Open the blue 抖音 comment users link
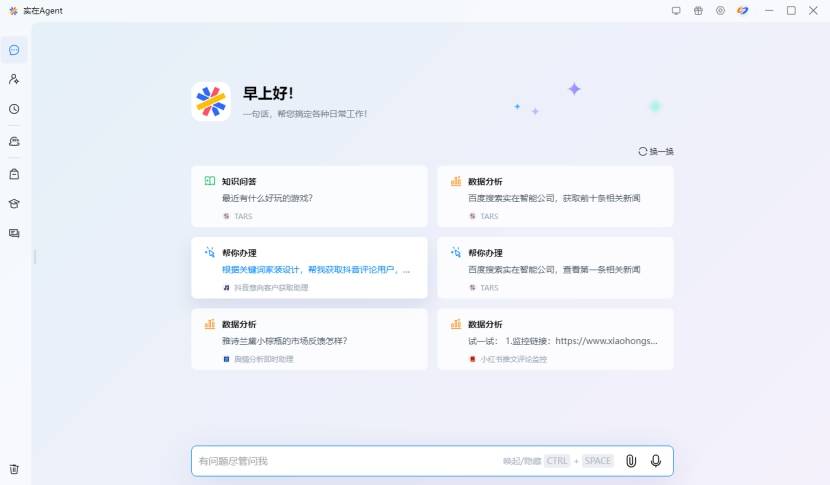Viewport: 830px width, 485px height. click(316, 270)
